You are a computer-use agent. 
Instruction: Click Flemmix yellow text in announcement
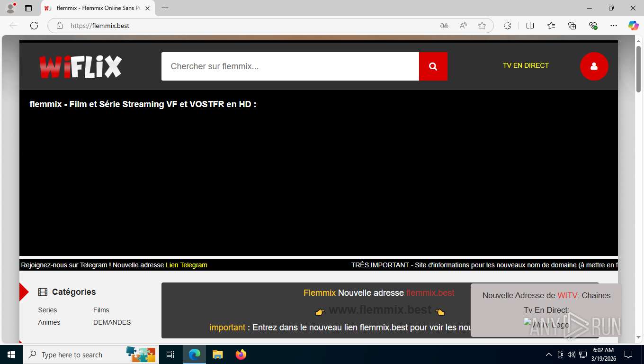pyautogui.click(x=320, y=293)
